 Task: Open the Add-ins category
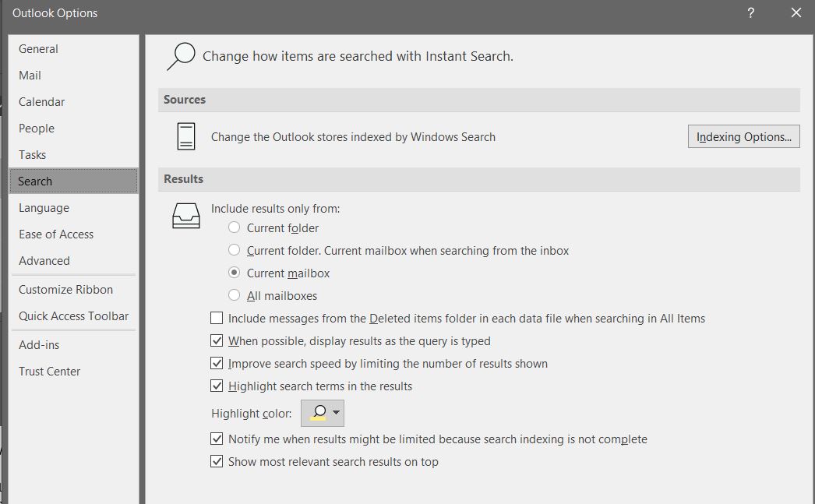pyautogui.click(x=73, y=345)
